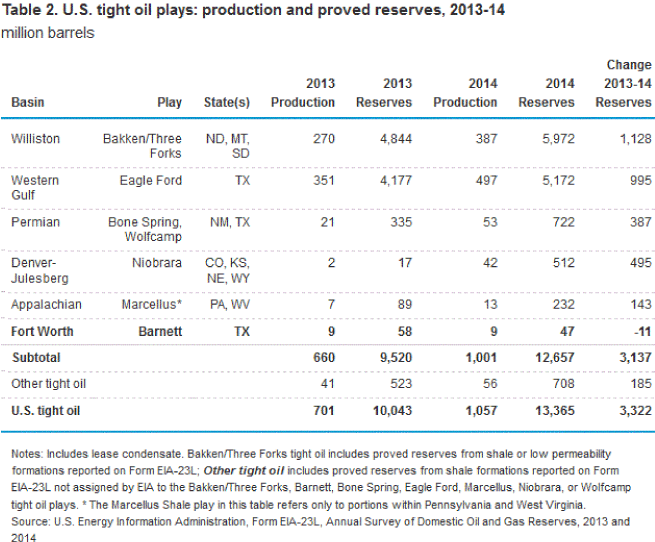Click the 'Other tight oil' row label
The height and width of the screenshot is (542, 655).
(49, 383)
